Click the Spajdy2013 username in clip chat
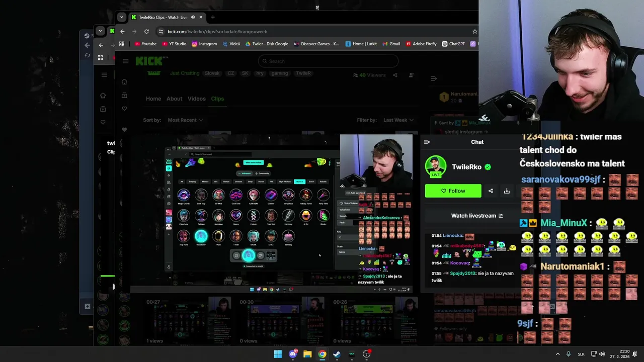644x362 pixels. [x=462, y=274]
